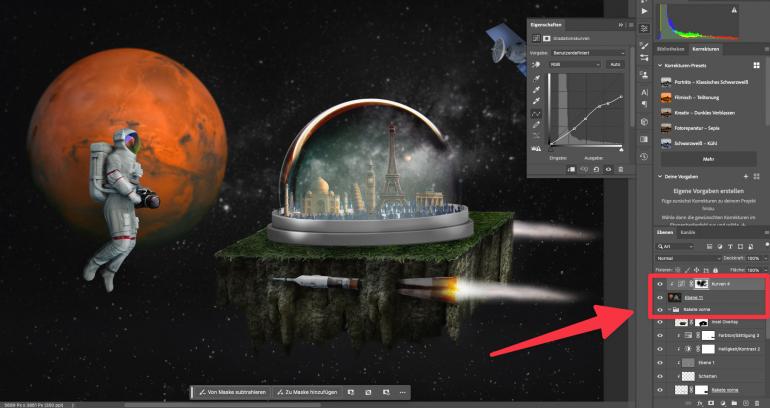This screenshot has width=770, height=408.
Task: Filter layers by pixel layers icon
Action: pyautogui.click(x=710, y=246)
